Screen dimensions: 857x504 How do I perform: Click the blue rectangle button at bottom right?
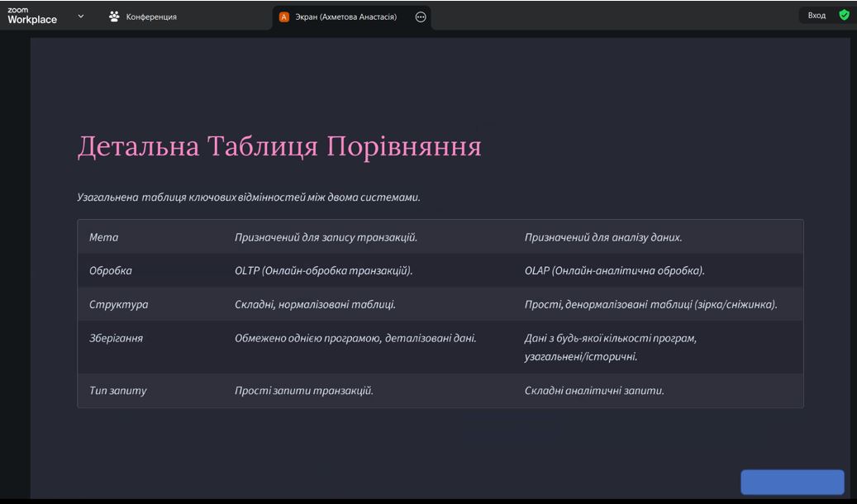click(792, 482)
